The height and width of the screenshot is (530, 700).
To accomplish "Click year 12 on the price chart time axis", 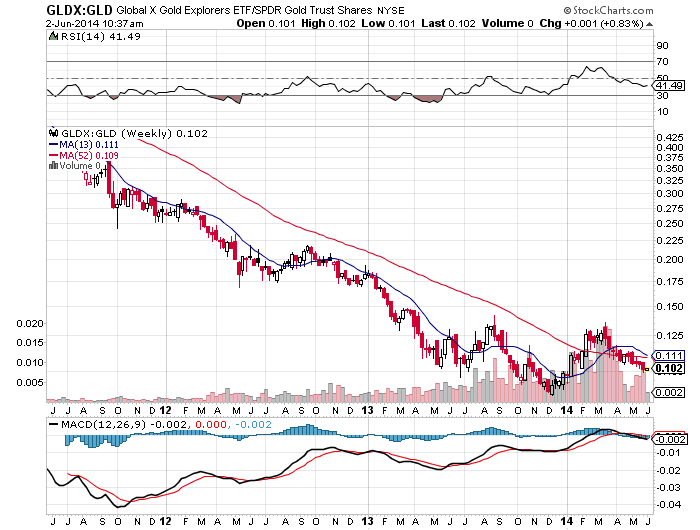I will coord(166,410).
